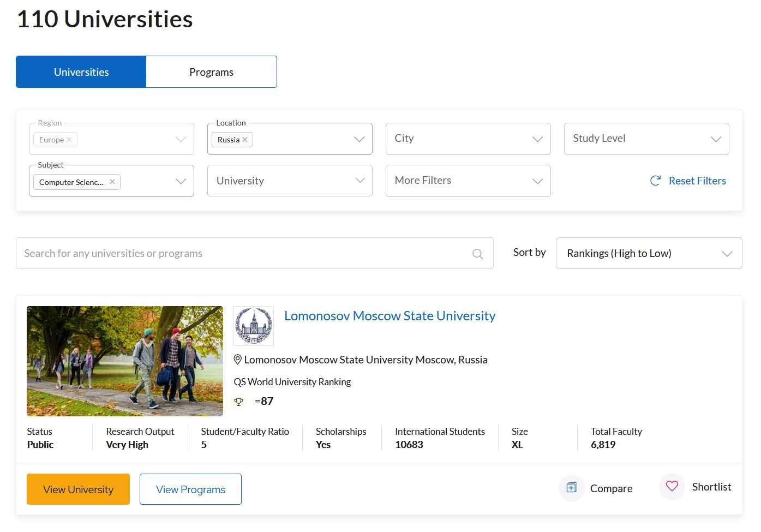The image size is (761, 532).
Task: Open the City dropdown
Action: click(x=468, y=139)
